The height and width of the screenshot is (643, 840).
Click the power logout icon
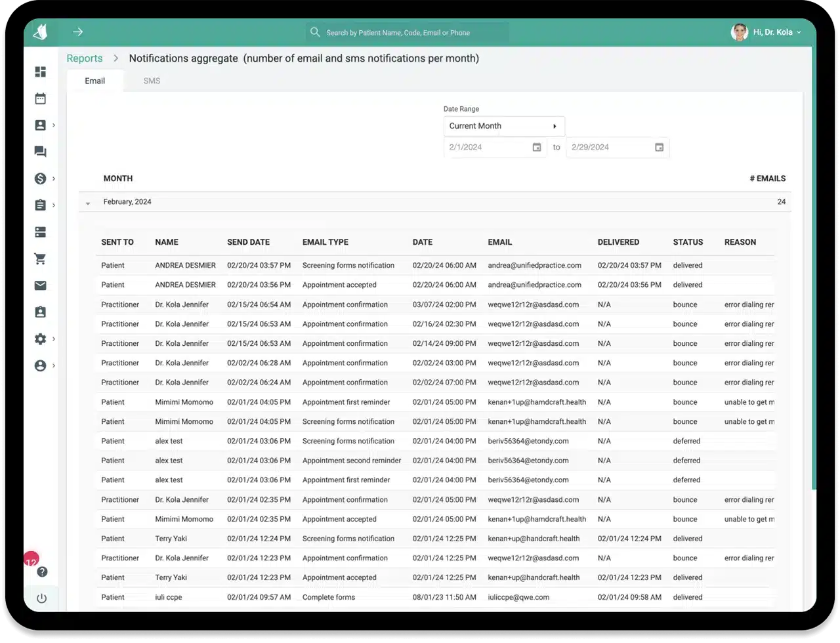tap(41, 598)
